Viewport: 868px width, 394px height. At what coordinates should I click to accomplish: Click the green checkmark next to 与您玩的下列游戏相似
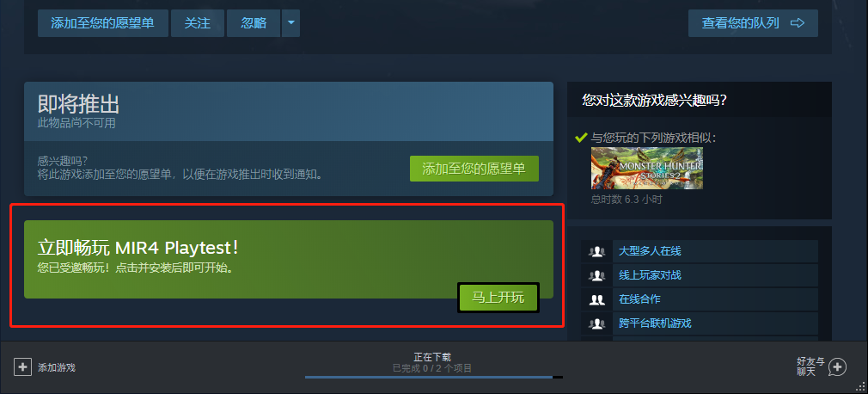point(581,138)
